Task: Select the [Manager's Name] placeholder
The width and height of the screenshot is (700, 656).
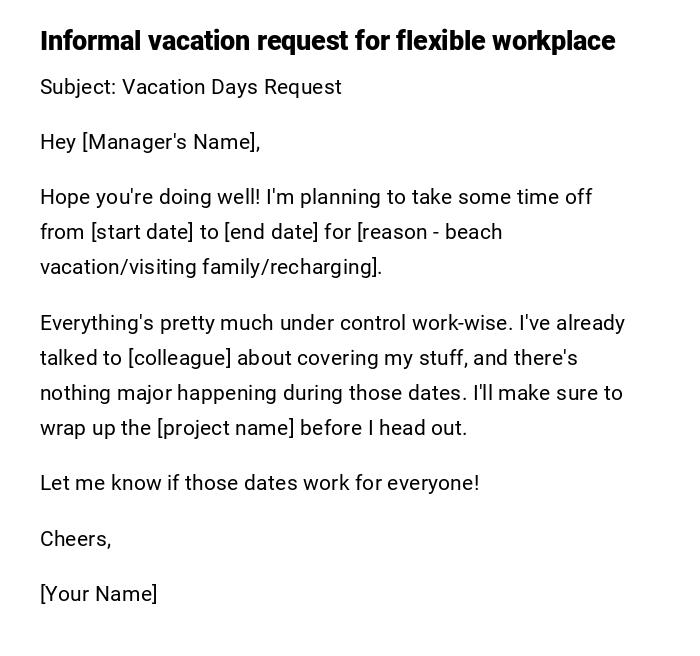Action: [170, 143]
